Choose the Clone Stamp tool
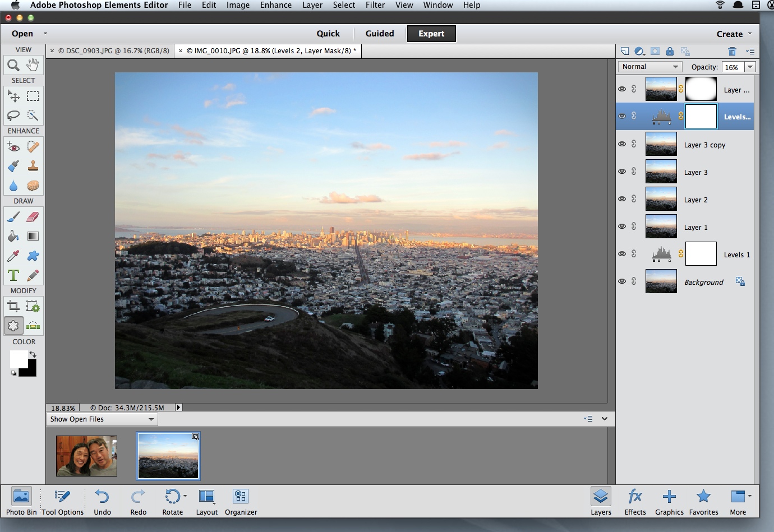 [x=33, y=166]
